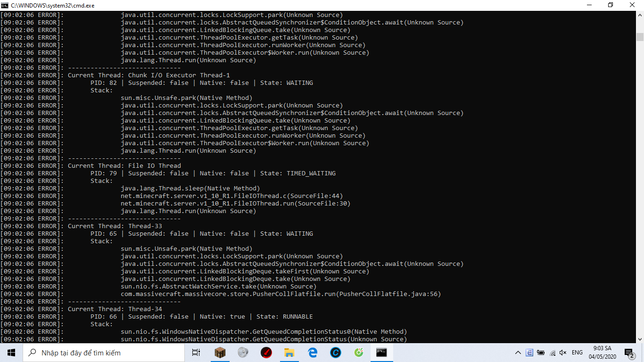Open the red gauge app on taskbar

[x=266, y=353]
